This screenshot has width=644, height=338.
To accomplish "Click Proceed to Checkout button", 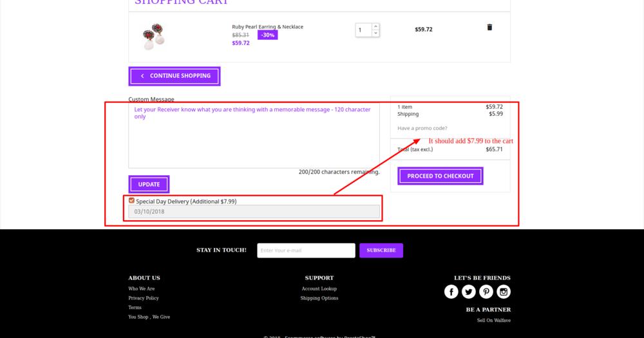I will tap(440, 176).
